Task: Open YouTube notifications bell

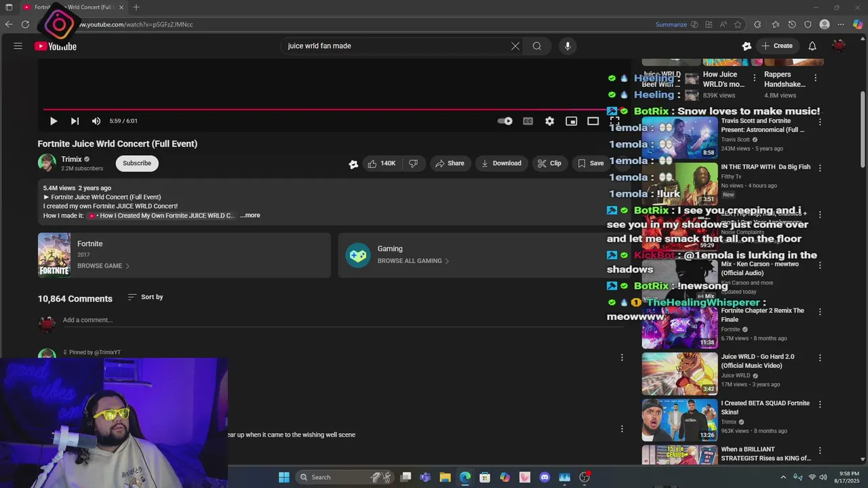Action: point(812,46)
